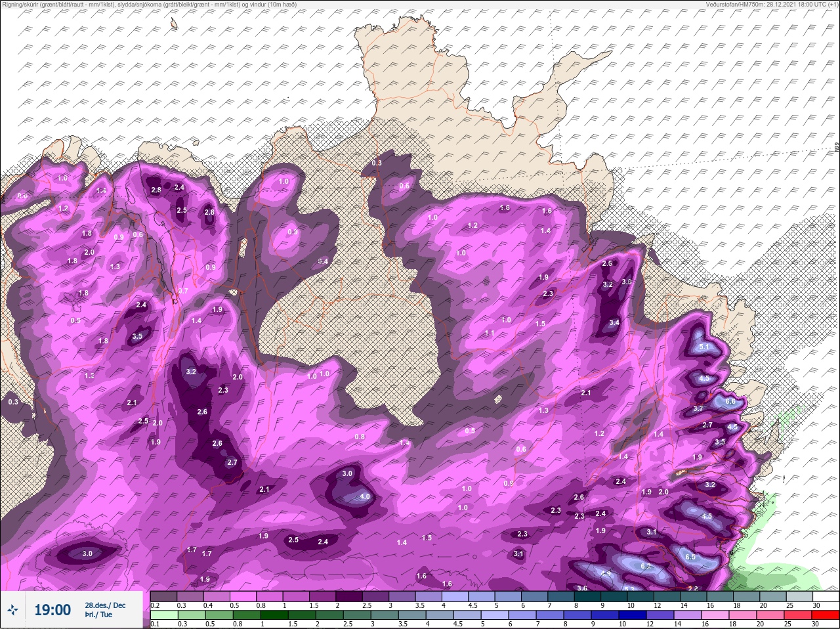Screen dimensions: 840x629
Task: Click the Veðurstofan logo icon beside 19:00
Action: coord(14,611)
